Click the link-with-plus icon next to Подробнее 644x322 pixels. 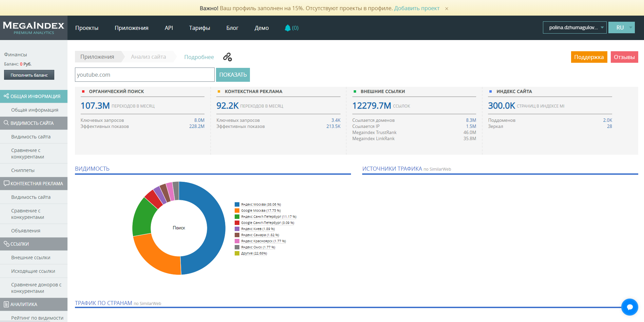click(228, 57)
